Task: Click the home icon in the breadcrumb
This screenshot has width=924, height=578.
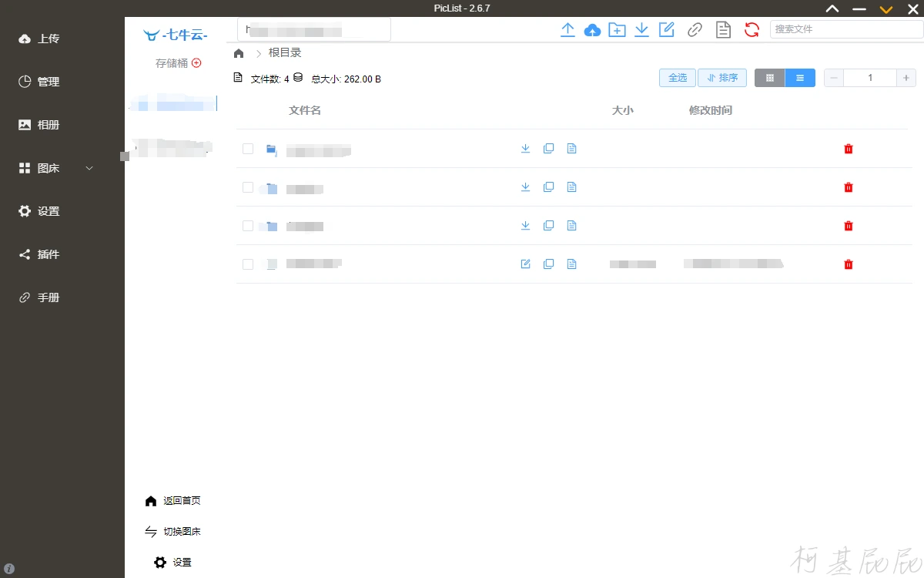Action: tap(239, 53)
